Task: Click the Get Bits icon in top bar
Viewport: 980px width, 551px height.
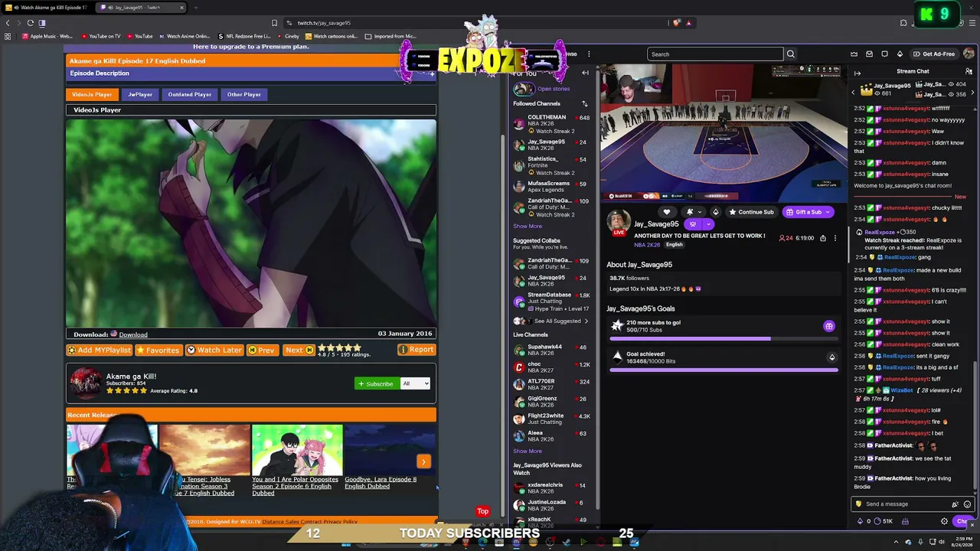Action: tap(900, 54)
